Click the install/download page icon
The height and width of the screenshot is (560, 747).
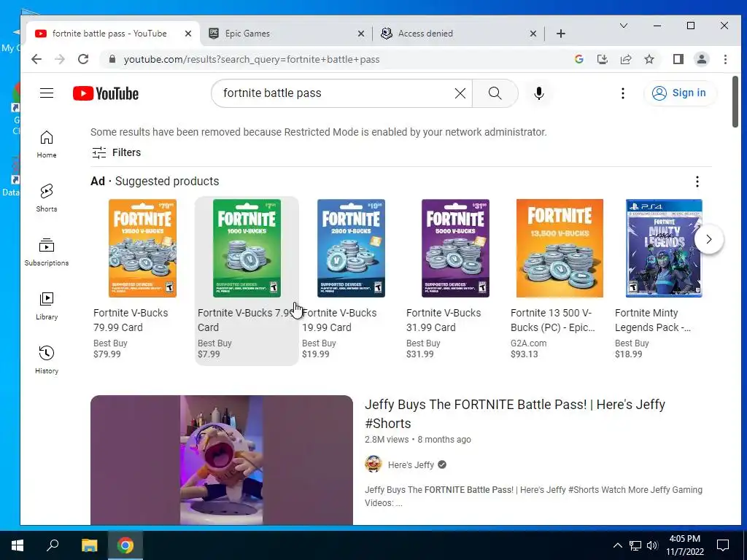click(602, 59)
